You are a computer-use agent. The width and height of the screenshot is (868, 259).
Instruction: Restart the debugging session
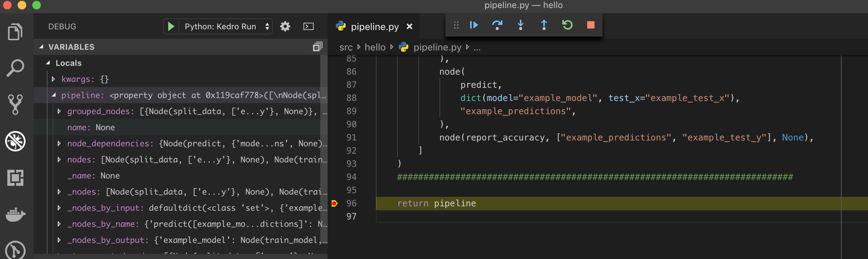(x=567, y=25)
